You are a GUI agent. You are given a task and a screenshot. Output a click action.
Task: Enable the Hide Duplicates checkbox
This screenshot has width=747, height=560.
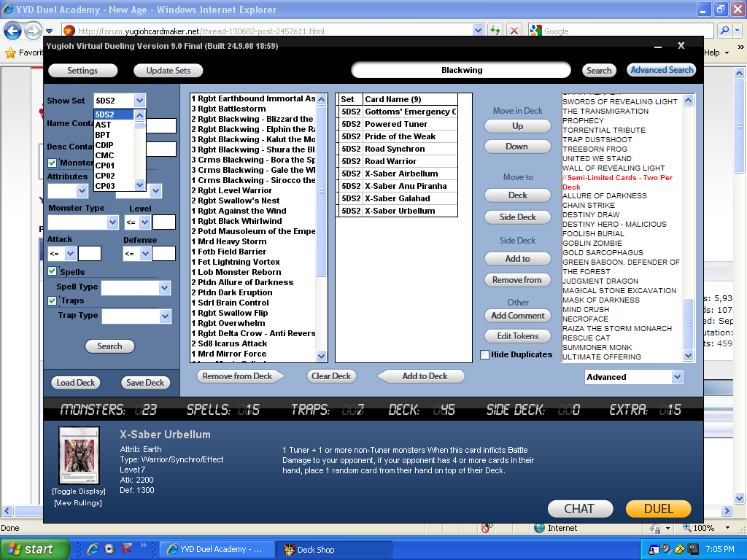pyautogui.click(x=485, y=355)
